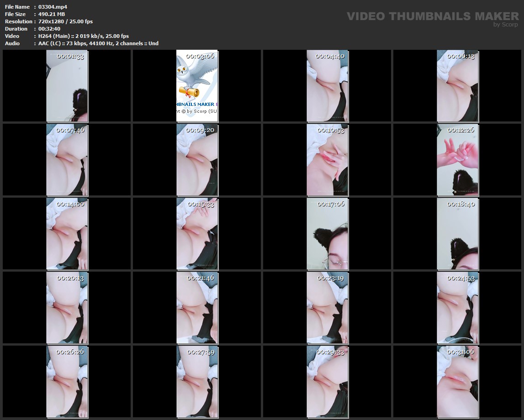The height and width of the screenshot is (420, 524).
Task: Select the frame marked 00:27:59
Action: (197, 382)
